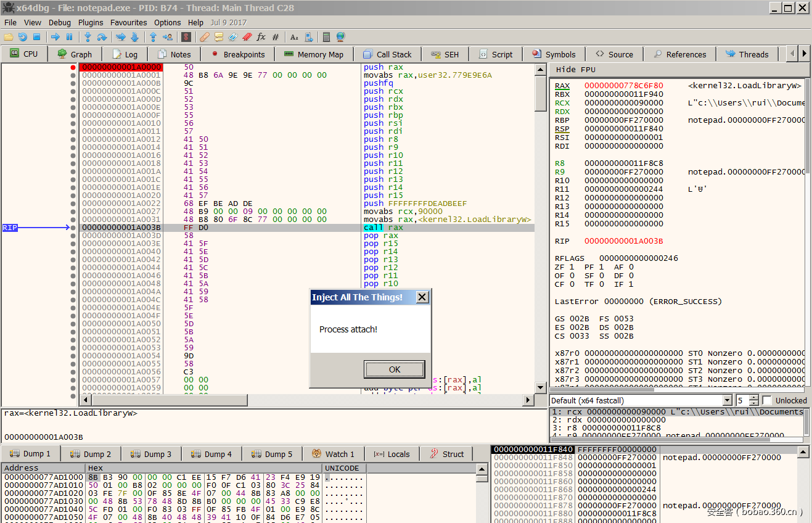Click the Restart debuggee icon
Viewport: 812px width, 523px height.
click(x=23, y=37)
